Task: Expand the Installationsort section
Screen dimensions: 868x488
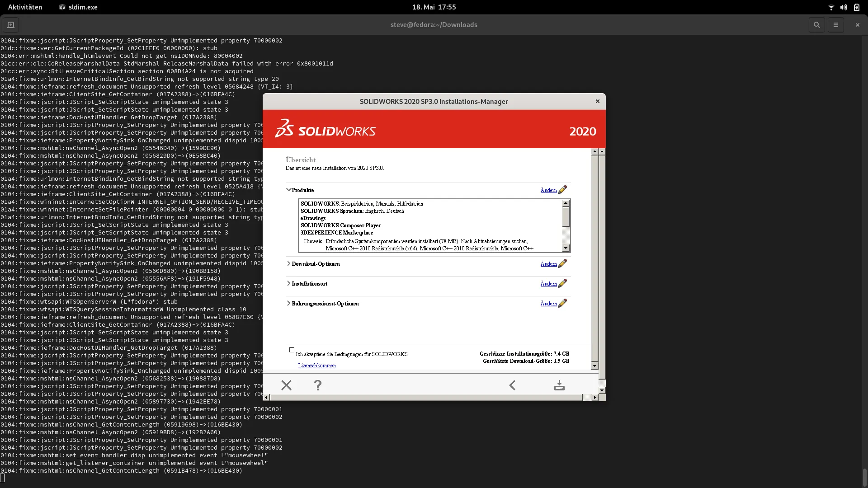Action: (289, 283)
